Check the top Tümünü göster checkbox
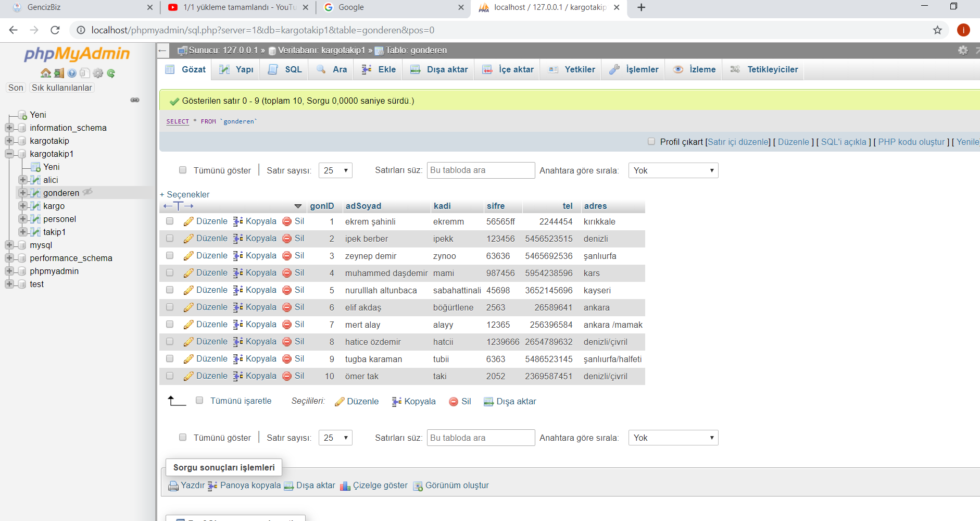980x521 pixels. tap(183, 170)
